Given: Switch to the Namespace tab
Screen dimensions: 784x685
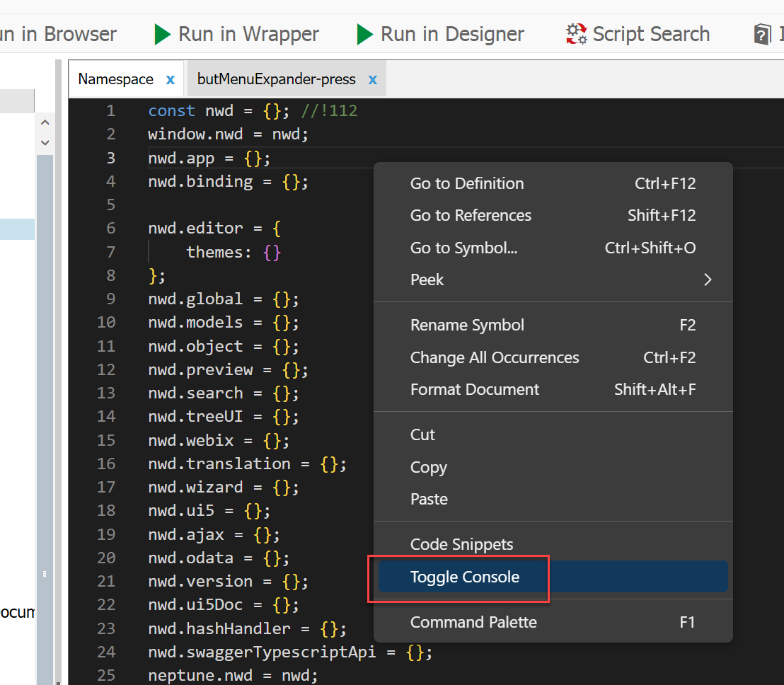Looking at the screenshot, I should [x=115, y=79].
